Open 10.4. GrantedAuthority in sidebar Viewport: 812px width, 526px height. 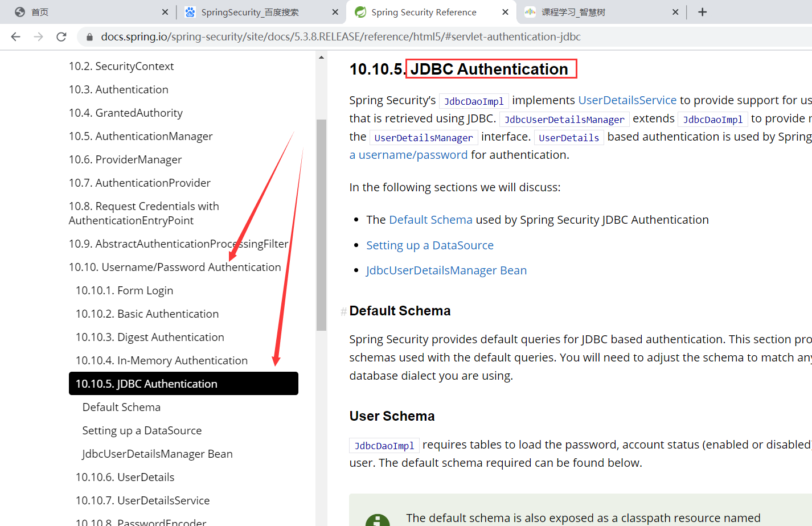tap(126, 113)
